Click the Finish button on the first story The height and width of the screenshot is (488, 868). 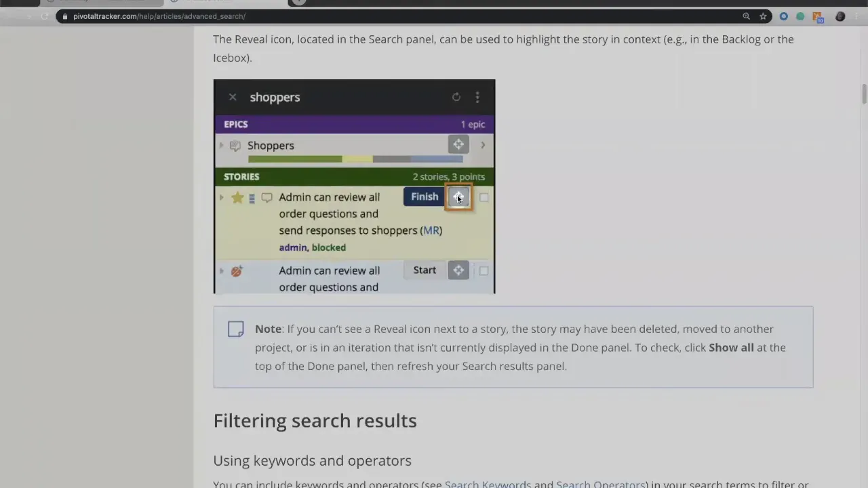coord(425,197)
